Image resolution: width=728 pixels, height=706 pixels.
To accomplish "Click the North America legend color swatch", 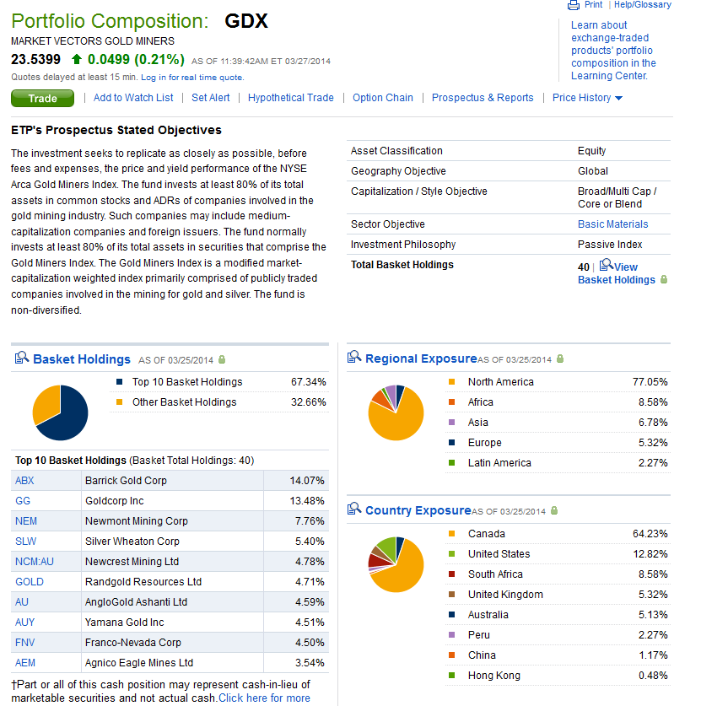I will tap(452, 381).
